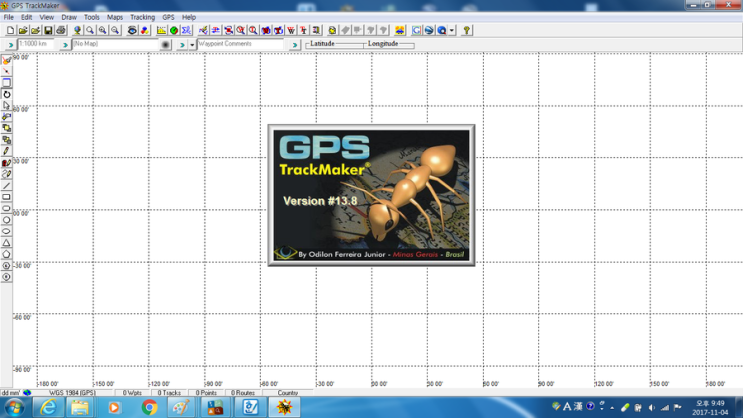Click the red W icon in toolbar
The image size is (743, 418).
pyautogui.click(x=291, y=30)
